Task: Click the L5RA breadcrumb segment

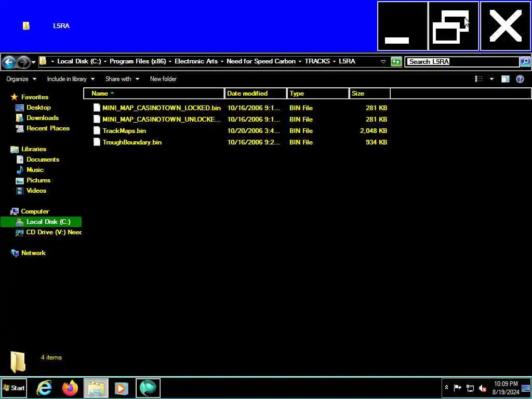Action: coord(347,61)
